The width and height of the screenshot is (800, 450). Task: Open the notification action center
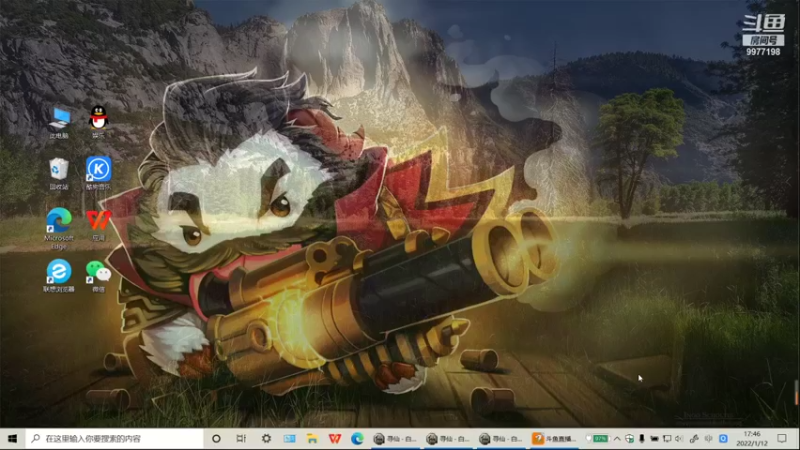[x=782, y=438]
